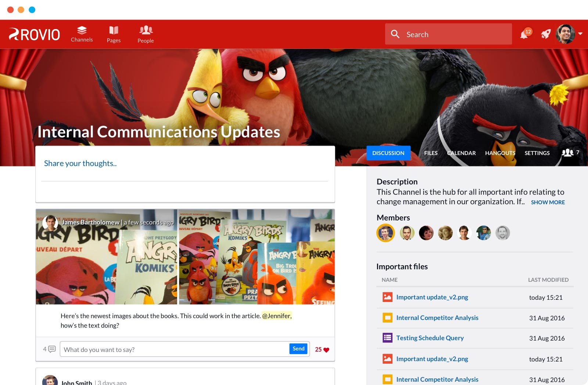This screenshot has height=385, width=588.
Task: Click the Send button on comment box
Action: click(298, 349)
